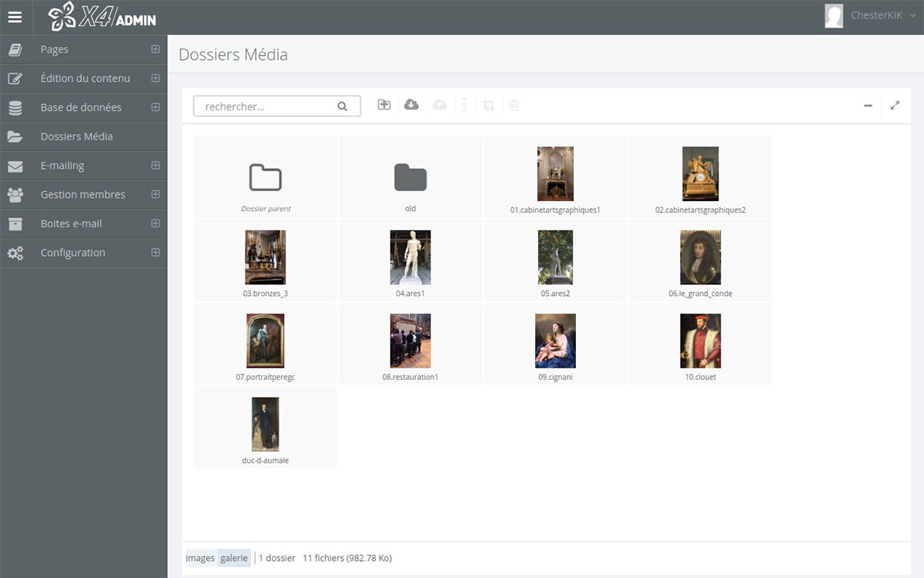Viewport: 924px width, 578px height.
Task: Click the X4 Admin logo
Action: pos(102,15)
